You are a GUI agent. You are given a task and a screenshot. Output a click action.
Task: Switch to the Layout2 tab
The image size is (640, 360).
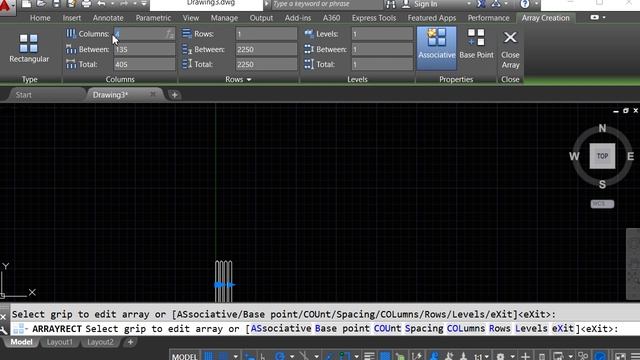pos(100,342)
